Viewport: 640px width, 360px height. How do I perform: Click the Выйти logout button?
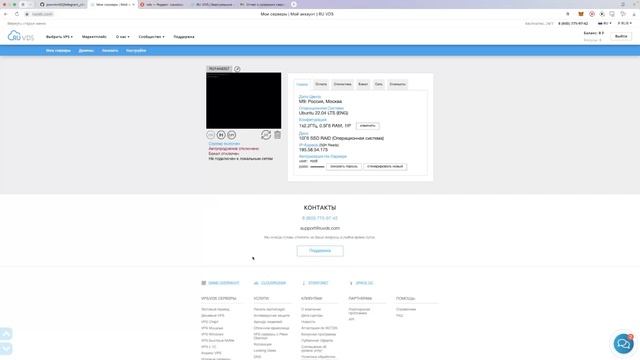(621, 36)
